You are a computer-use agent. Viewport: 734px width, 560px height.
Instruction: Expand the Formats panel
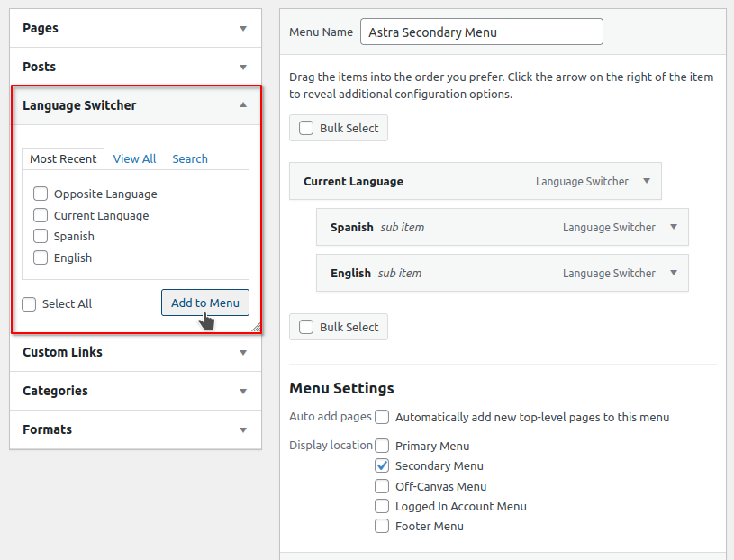click(242, 429)
